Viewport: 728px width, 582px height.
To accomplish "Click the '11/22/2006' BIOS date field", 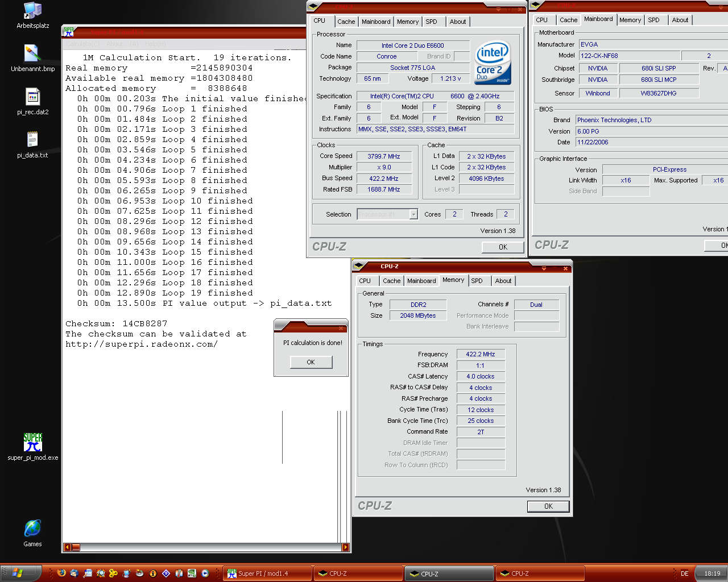I will pyautogui.click(x=652, y=142).
